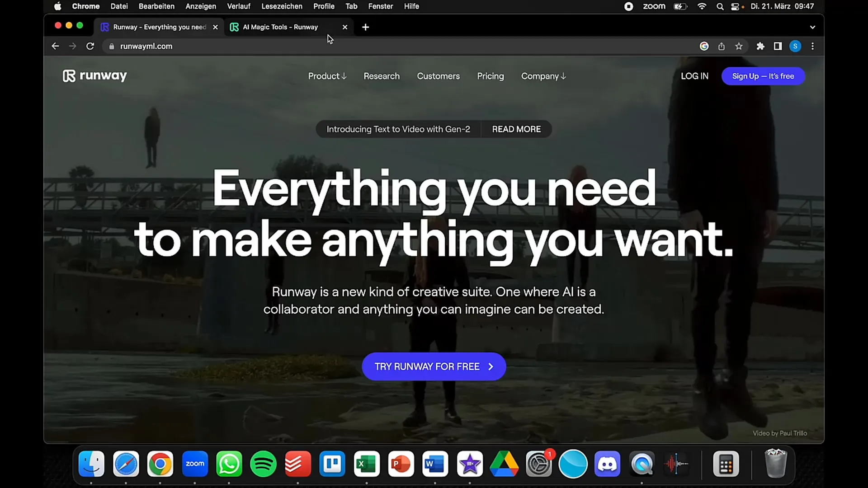Open Customers navigation menu item

point(438,75)
